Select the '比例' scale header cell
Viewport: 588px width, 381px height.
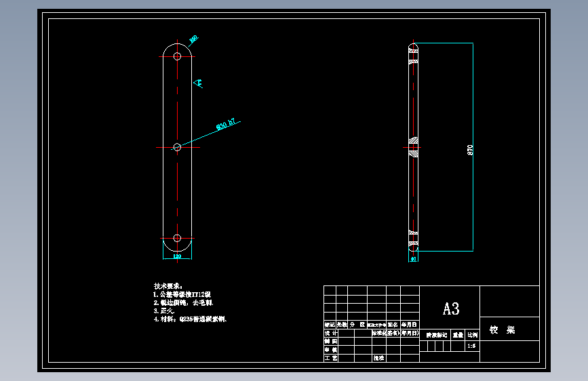[x=473, y=335]
